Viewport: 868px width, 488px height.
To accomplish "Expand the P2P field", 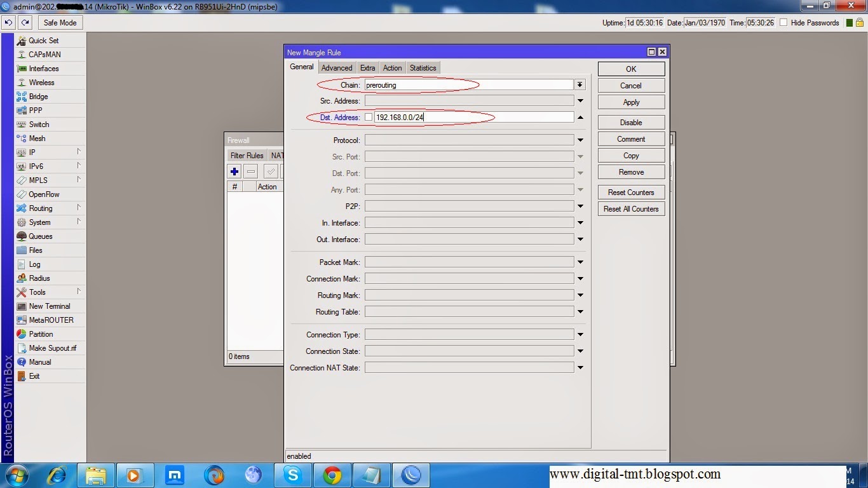I will tap(580, 207).
